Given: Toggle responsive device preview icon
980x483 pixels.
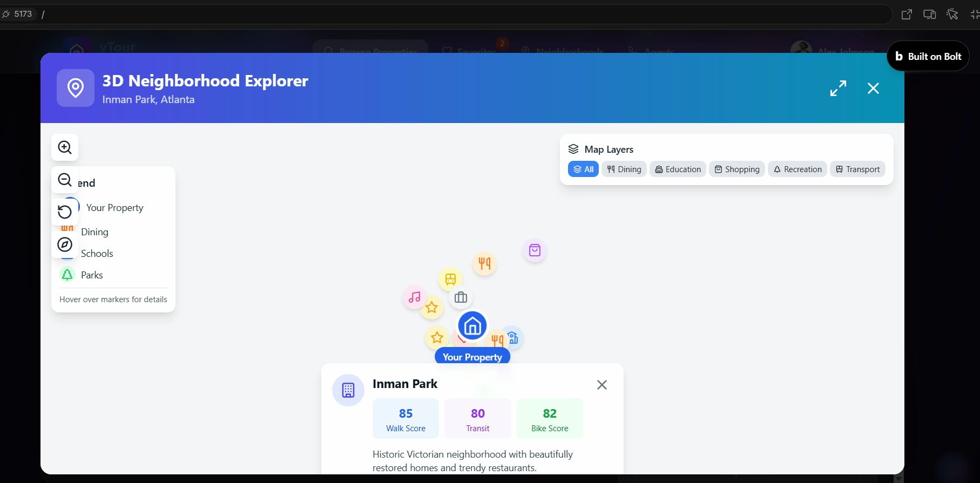Looking at the screenshot, I should [x=929, y=15].
